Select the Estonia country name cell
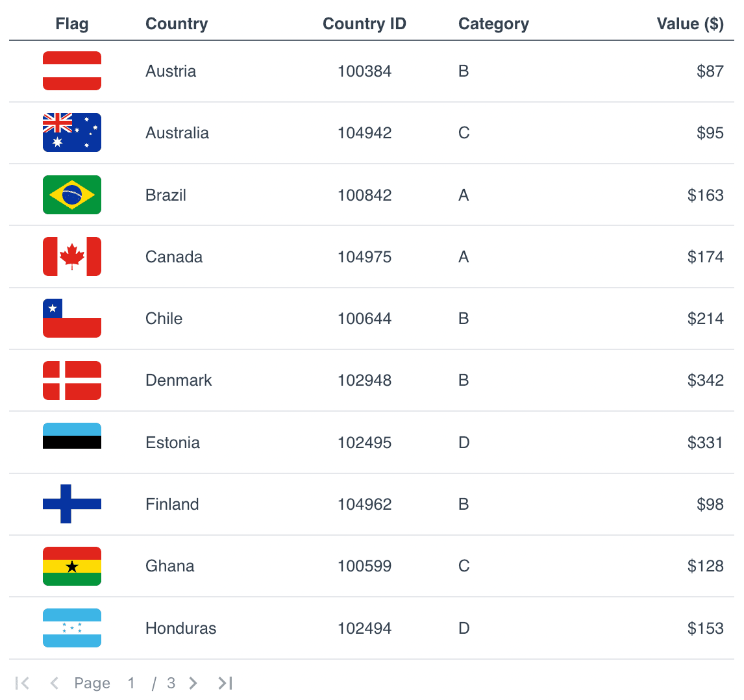This screenshot has width=744, height=700. tap(173, 443)
